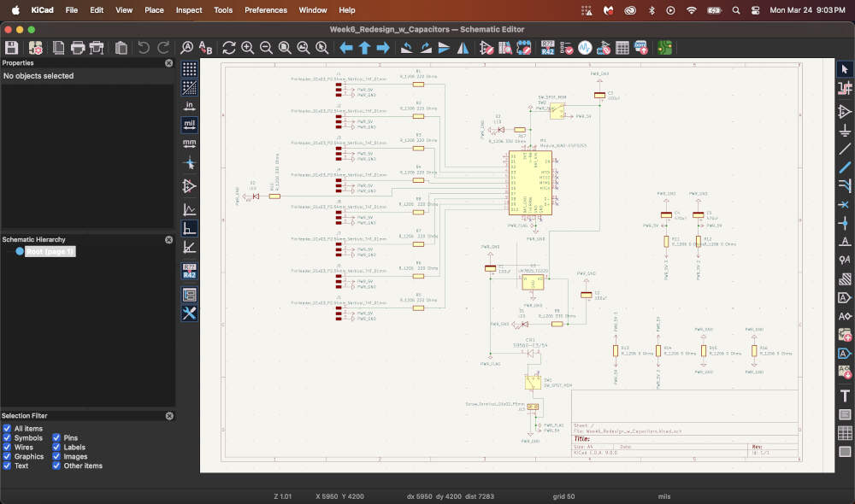Mirror selection vertically icon

coord(445,48)
